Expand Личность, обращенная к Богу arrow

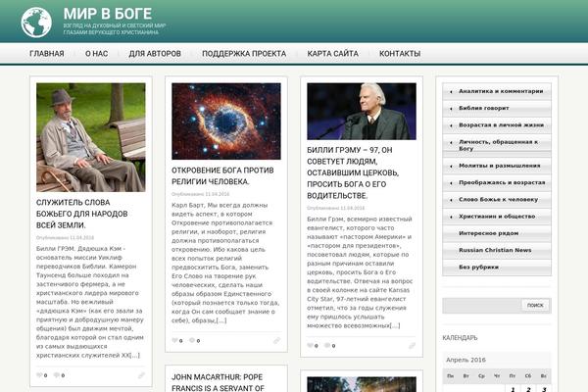451,143
